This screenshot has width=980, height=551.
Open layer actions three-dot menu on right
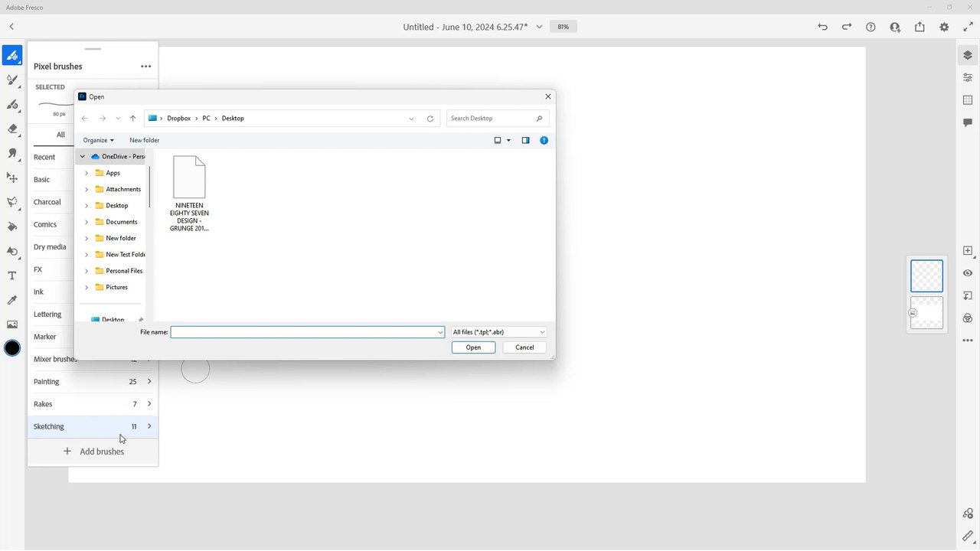[968, 341]
